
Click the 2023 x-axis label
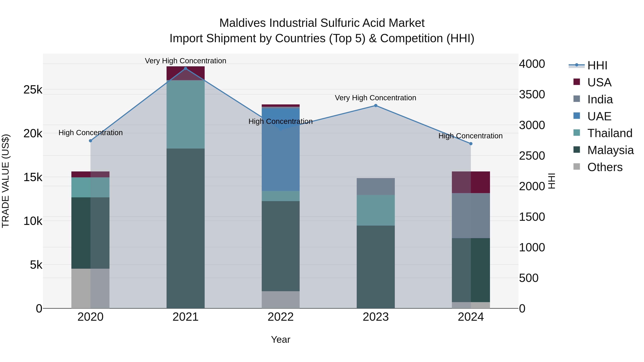click(x=375, y=317)
